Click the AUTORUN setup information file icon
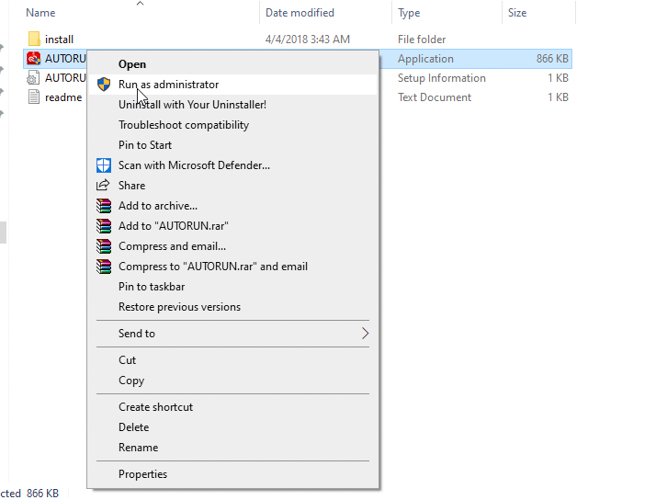Viewport: 667px width, 500px height. pyautogui.click(x=34, y=78)
